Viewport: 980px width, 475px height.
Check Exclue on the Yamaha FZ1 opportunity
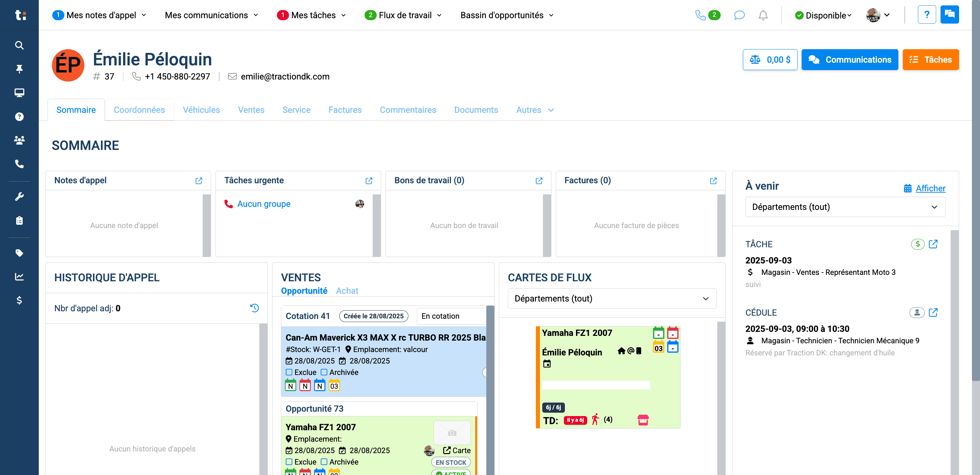pyautogui.click(x=289, y=462)
